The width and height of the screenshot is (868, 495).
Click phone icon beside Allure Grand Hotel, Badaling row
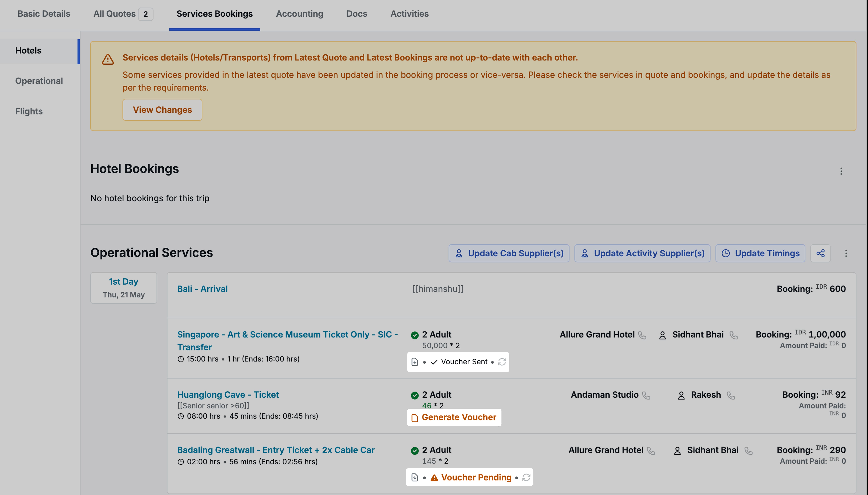[x=651, y=451]
